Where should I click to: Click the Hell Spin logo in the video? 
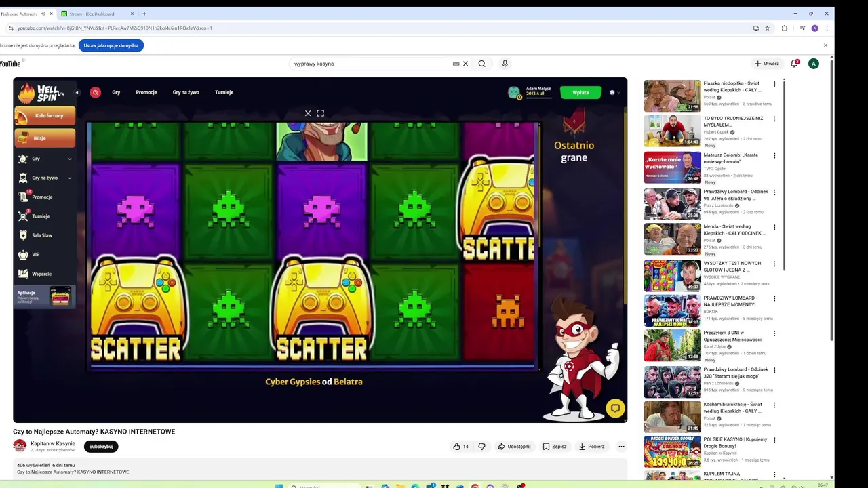[x=41, y=93]
